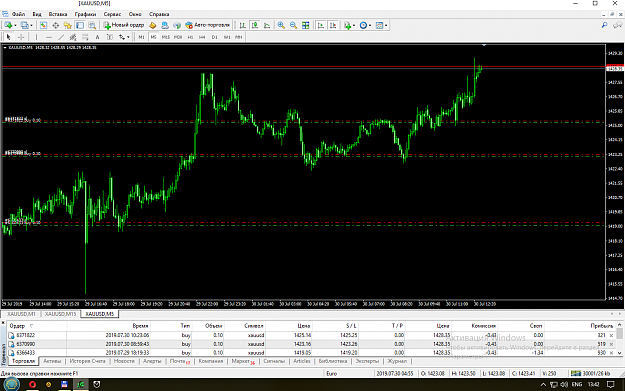Viewport: 625px width, 391px height.
Task: Click the Новый ордер button
Action: click(x=124, y=25)
